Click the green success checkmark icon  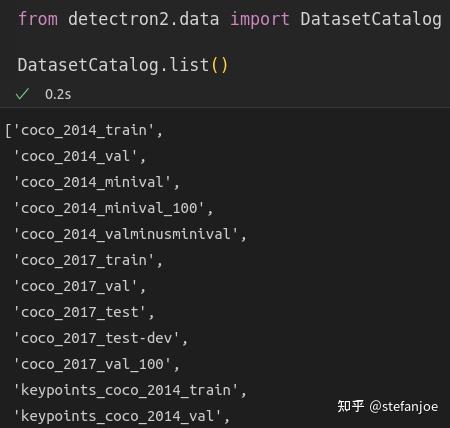22,94
